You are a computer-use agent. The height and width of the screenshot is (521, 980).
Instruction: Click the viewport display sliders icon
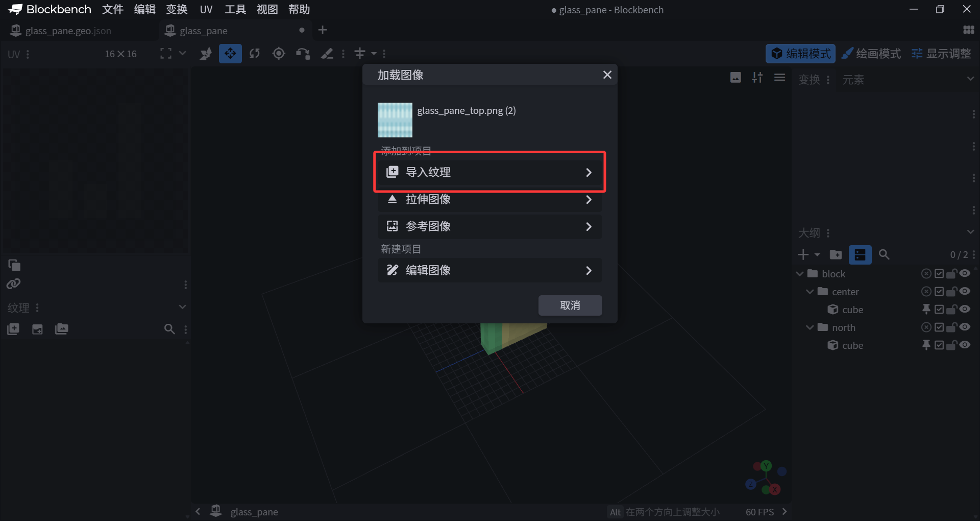click(x=757, y=77)
